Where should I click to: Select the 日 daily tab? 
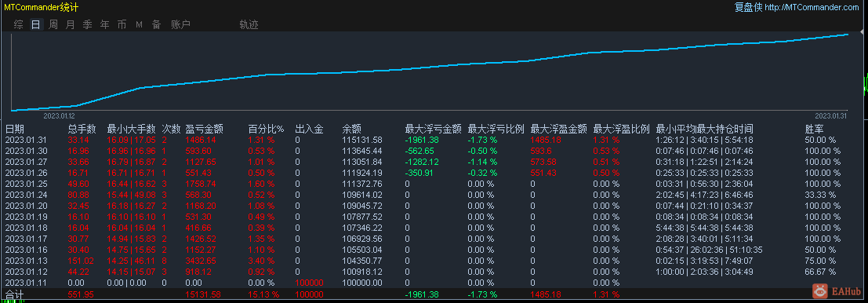(36, 24)
